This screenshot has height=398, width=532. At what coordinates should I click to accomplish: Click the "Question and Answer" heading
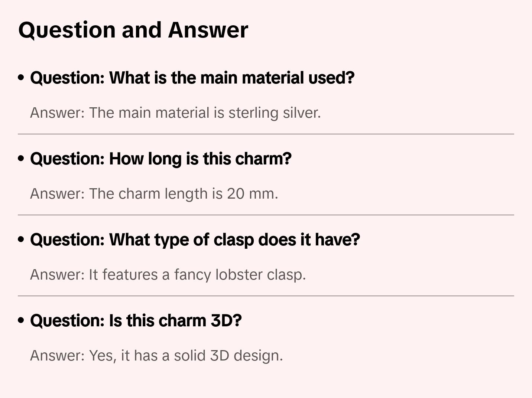[133, 30]
